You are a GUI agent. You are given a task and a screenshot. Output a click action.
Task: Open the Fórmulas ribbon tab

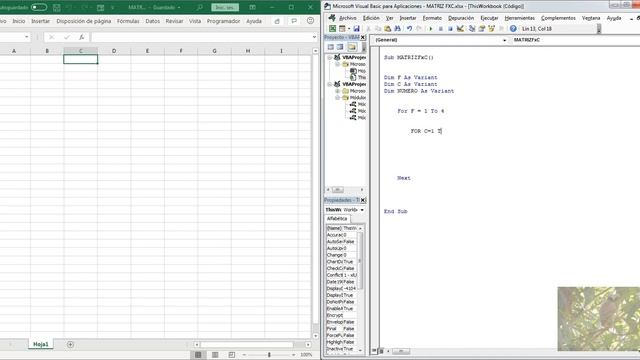(x=128, y=21)
